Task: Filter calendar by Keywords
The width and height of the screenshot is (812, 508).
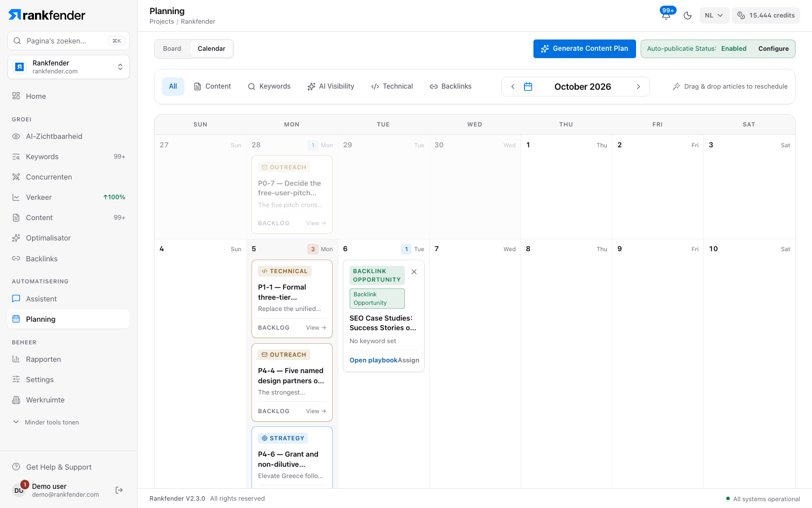Action: coord(269,86)
